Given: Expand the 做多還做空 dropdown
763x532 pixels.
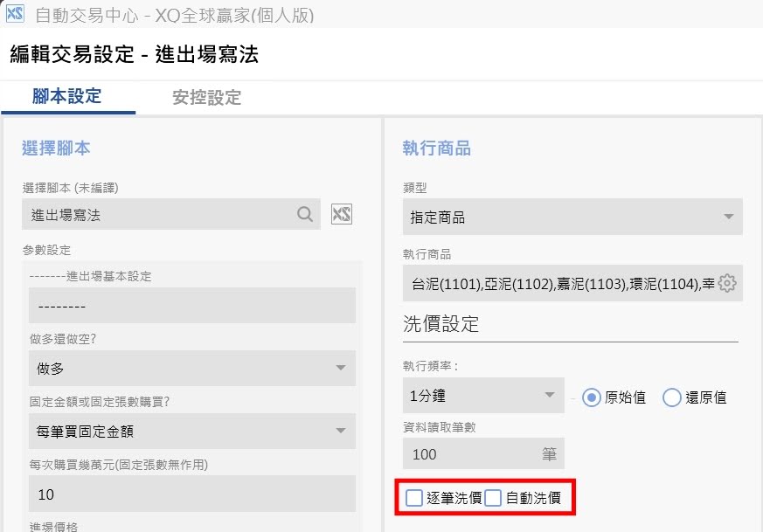Looking at the screenshot, I should pos(341,368).
